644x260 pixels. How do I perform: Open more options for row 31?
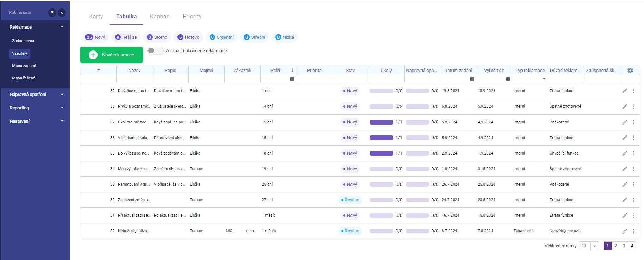[x=633, y=215]
